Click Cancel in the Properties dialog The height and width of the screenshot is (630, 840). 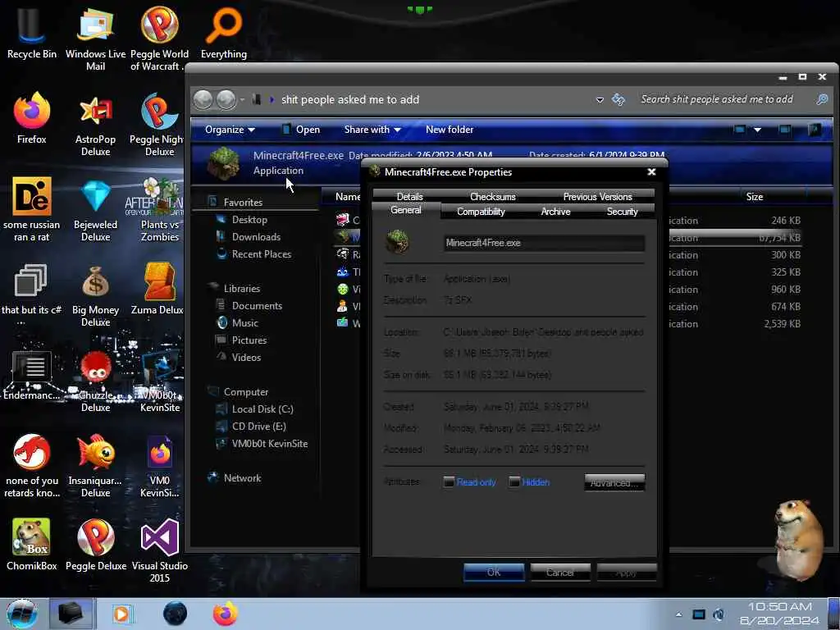pyautogui.click(x=560, y=572)
